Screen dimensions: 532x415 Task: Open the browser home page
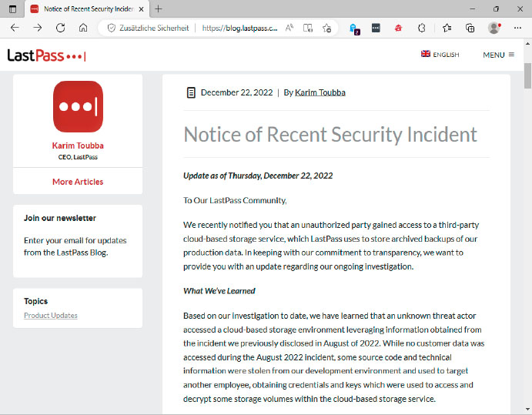(83, 28)
